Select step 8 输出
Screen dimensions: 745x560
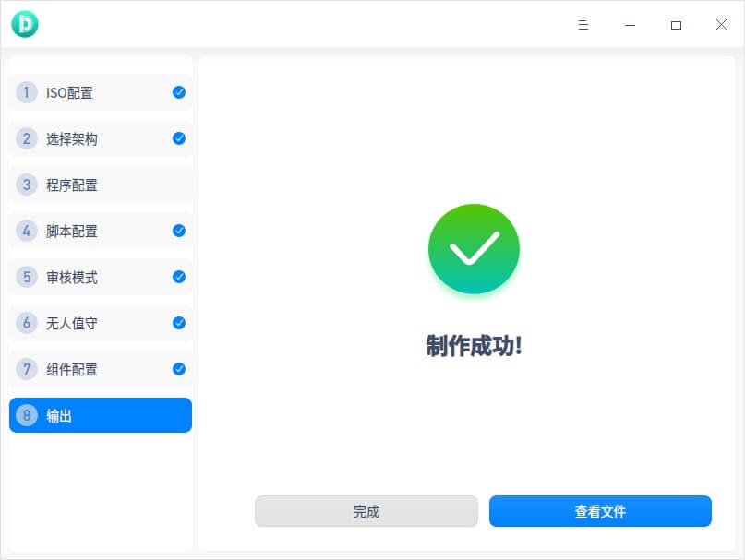point(101,415)
